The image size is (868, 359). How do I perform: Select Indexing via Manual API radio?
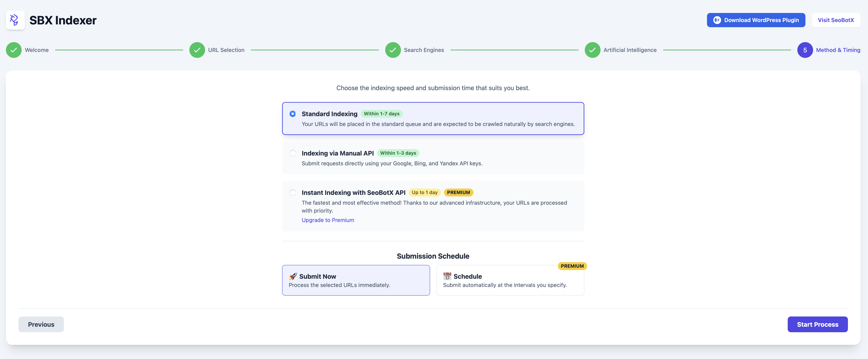point(292,153)
